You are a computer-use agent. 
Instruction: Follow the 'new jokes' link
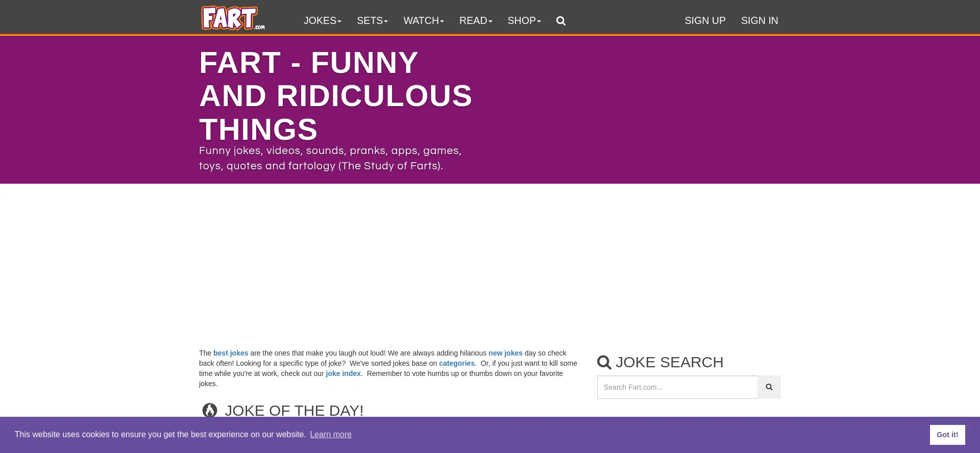point(505,353)
